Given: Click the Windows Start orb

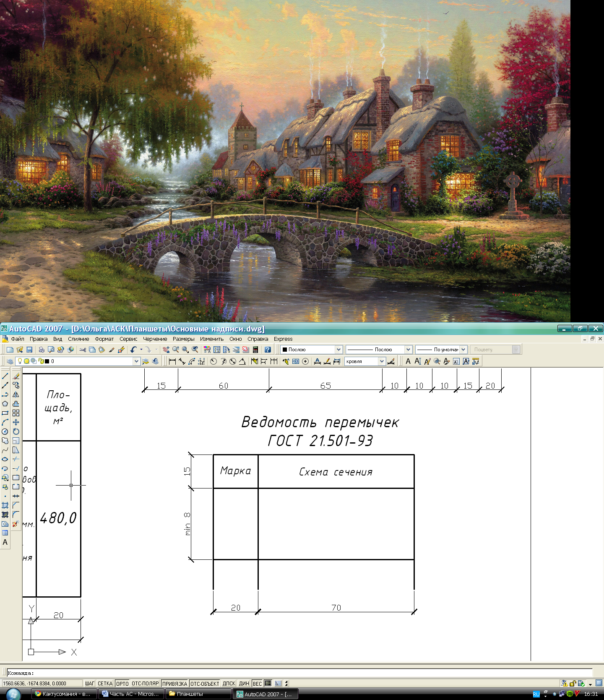Looking at the screenshot, I should coord(13,694).
